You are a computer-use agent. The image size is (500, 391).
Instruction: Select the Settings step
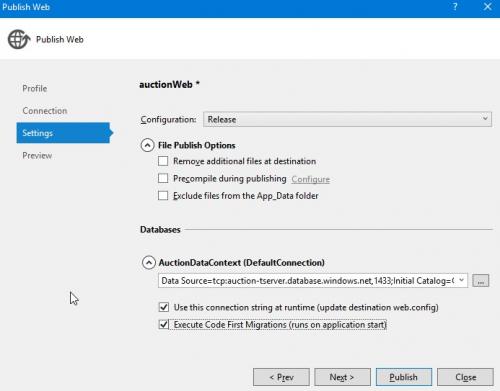(x=63, y=133)
